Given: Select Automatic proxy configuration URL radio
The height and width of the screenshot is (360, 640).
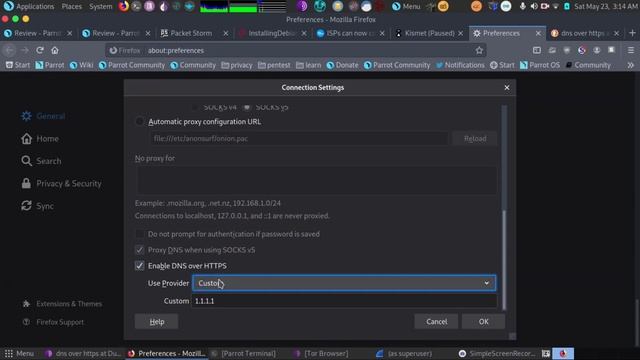Looking at the screenshot, I should (140, 122).
